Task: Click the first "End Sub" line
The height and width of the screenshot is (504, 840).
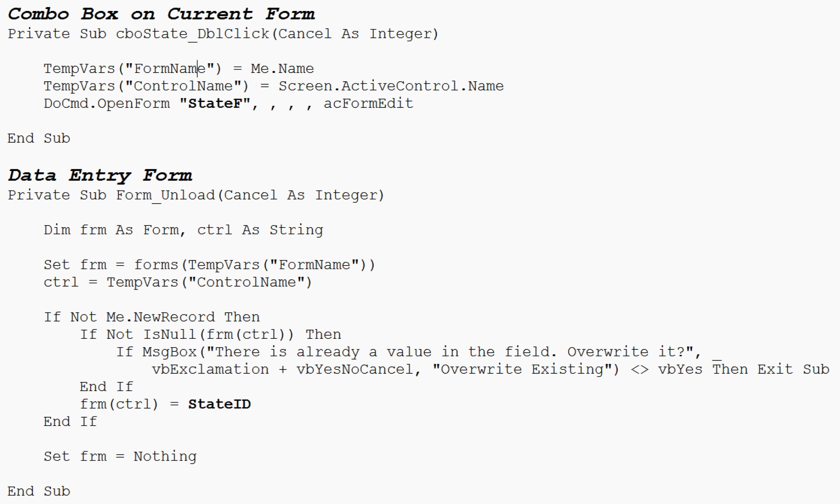Action: [x=39, y=139]
